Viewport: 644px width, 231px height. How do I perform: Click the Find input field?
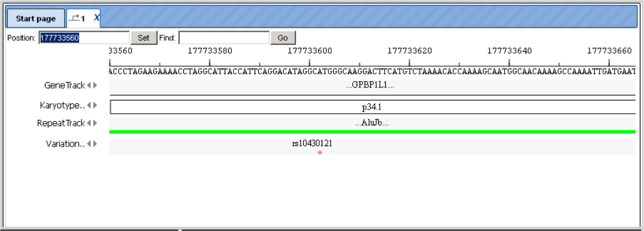click(224, 38)
